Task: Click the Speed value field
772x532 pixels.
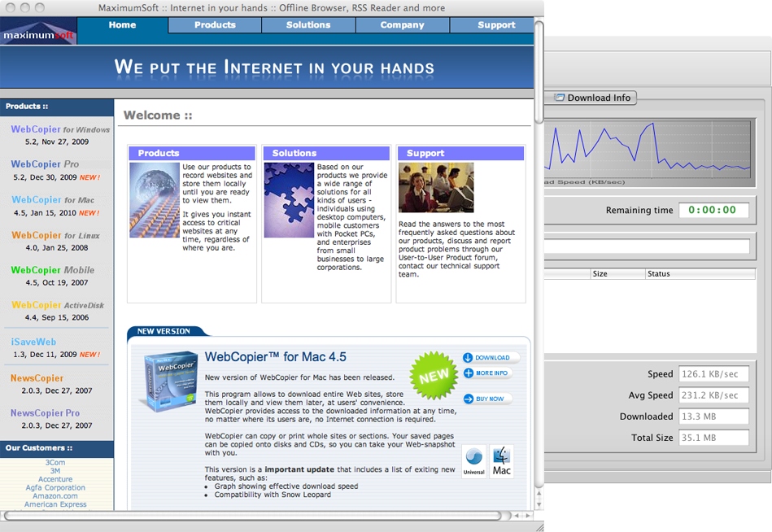Action: pos(714,374)
